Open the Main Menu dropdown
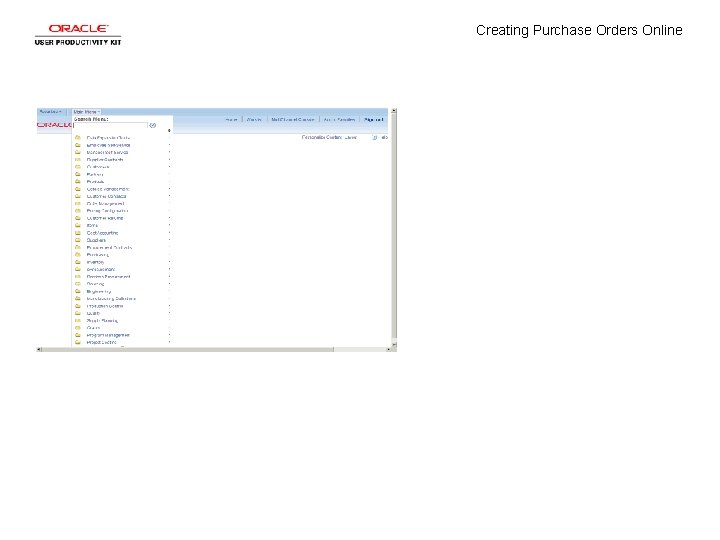Image resolution: width=720 pixels, height=540 pixels. [x=86, y=112]
